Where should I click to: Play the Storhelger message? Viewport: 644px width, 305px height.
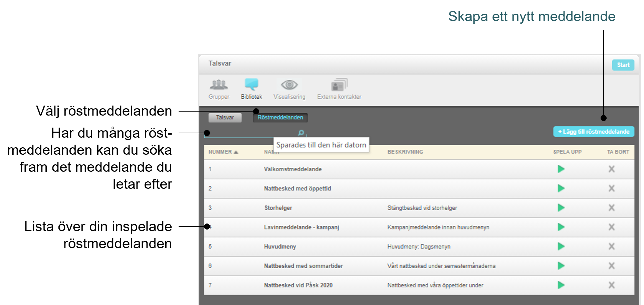click(x=561, y=208)
